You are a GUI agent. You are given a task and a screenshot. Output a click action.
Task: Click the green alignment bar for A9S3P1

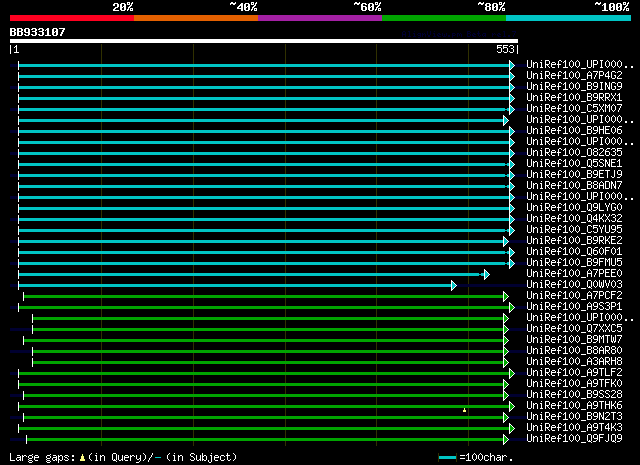pyautogui.click(x=264, y=308)
